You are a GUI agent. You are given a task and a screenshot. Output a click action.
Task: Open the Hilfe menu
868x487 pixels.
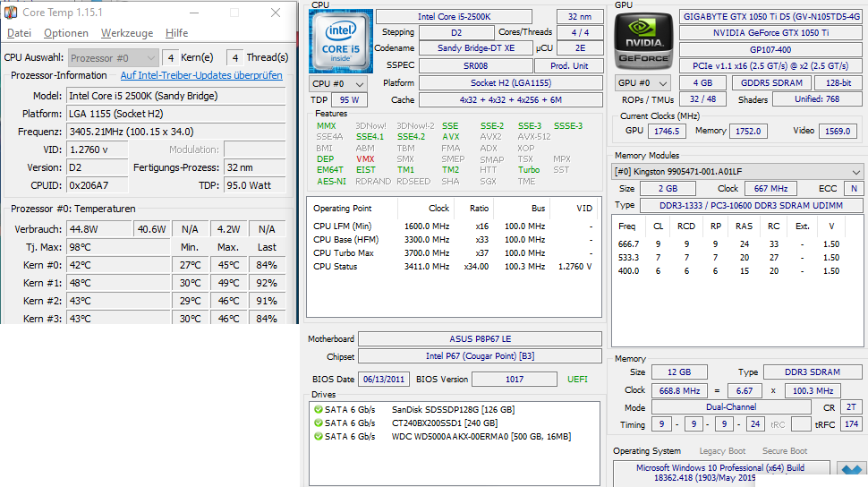coord(176,33)
